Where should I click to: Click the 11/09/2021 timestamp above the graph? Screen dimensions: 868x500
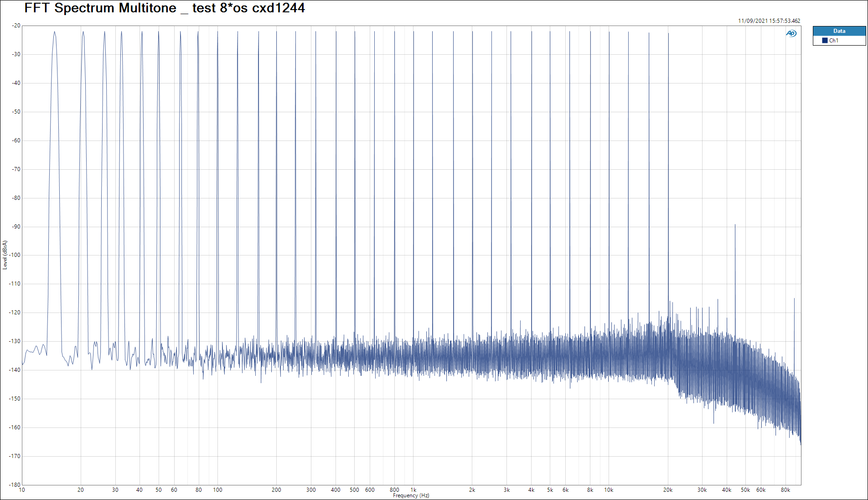pos(769,21)
